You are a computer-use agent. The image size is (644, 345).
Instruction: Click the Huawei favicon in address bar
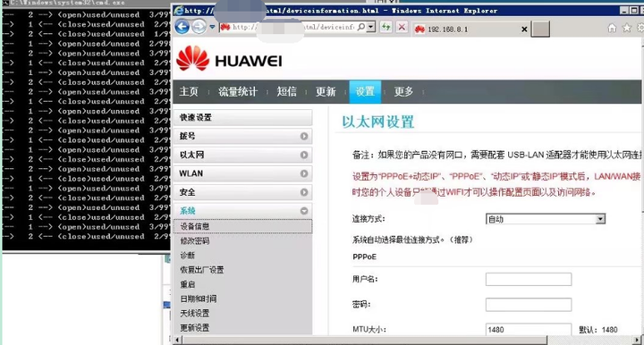225,27
